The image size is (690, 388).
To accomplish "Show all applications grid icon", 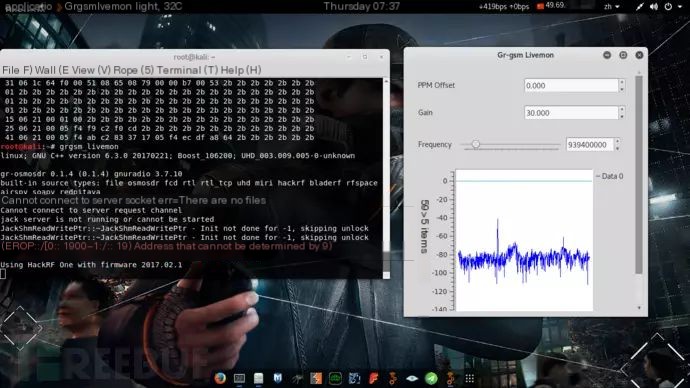I will click(470, 378).
